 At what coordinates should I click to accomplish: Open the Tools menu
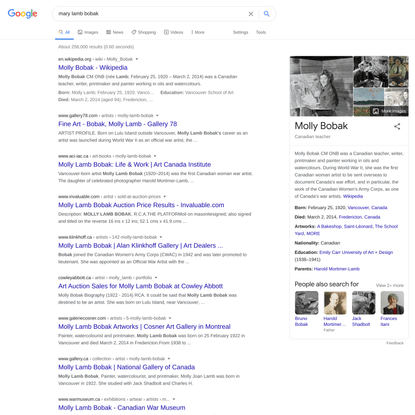(x=261, y=32)
